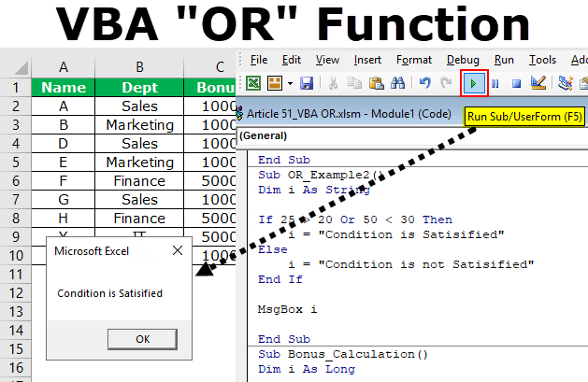
Task: Select row 12 header
Action: [15, 293]
